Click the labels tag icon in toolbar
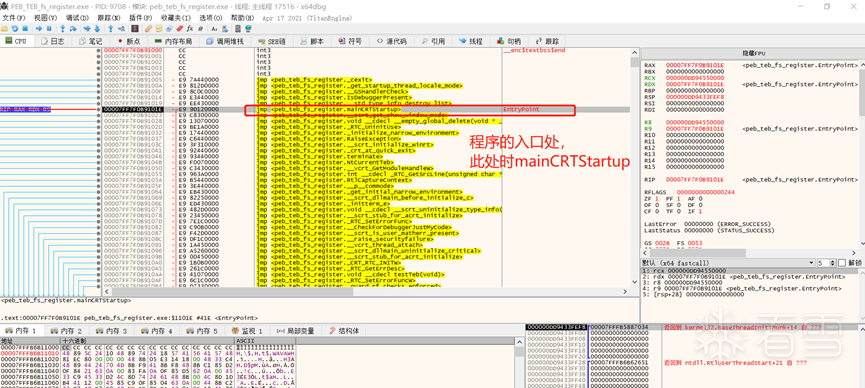 169,28
